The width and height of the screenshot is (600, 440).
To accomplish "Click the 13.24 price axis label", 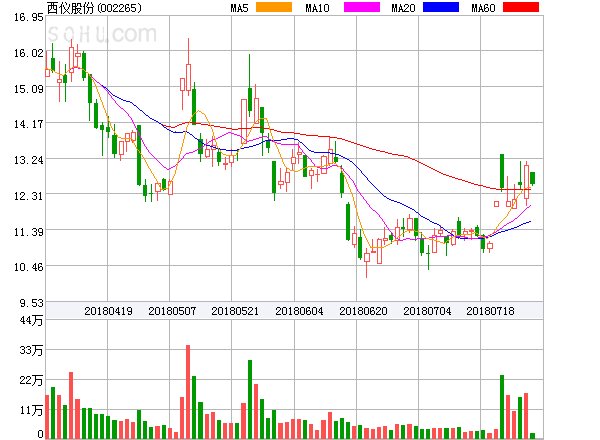I will (29, 160).
